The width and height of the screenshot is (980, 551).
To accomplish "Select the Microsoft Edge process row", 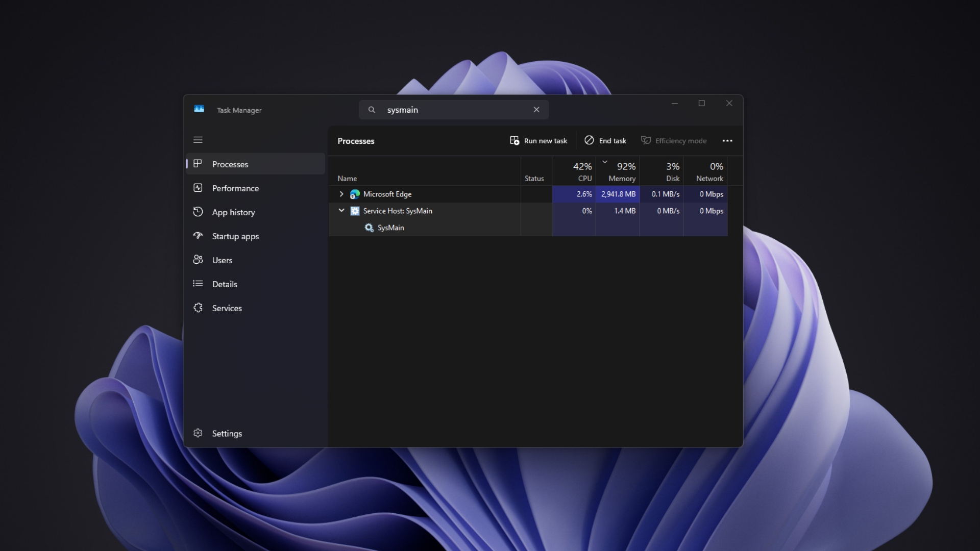I will pyautogui.click(x=528, y=194).
